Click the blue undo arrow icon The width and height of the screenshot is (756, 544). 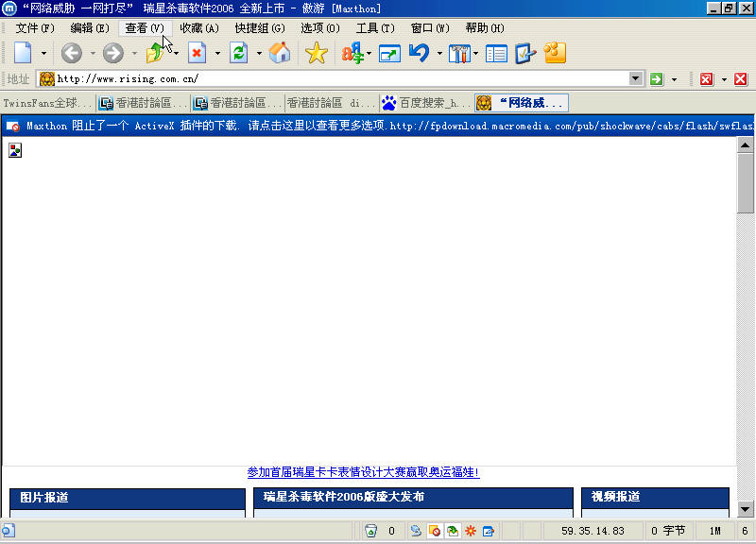click(419, 53)
